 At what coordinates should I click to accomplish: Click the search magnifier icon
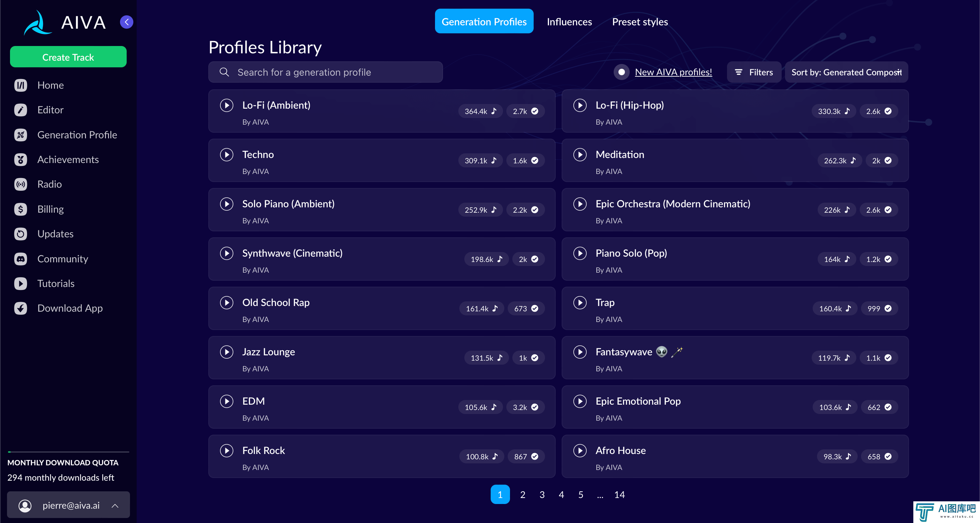224,72
